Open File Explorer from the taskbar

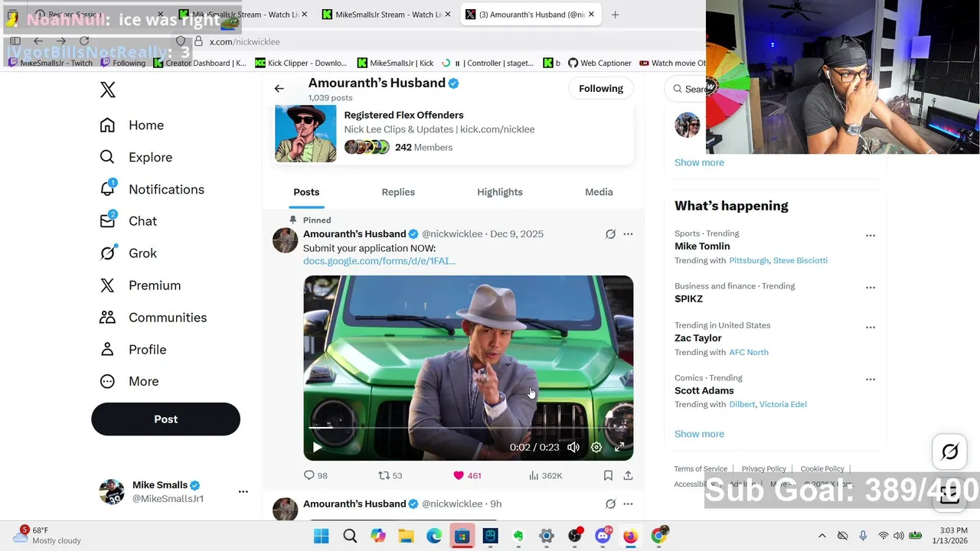tap(406, 536)
